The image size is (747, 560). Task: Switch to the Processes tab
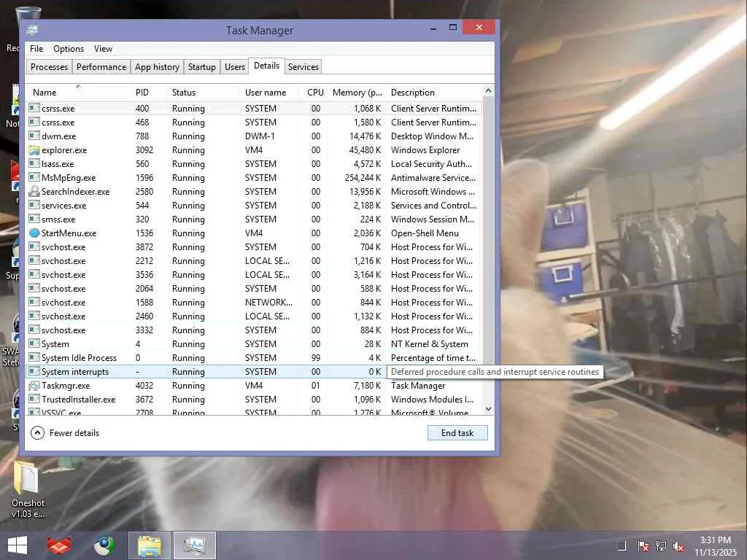coord(49,66)
